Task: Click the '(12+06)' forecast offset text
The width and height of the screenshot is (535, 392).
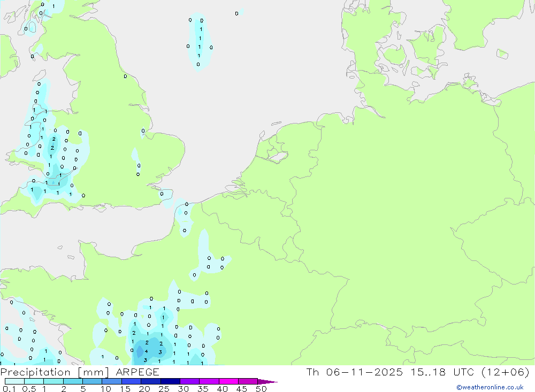Action: 506,372
